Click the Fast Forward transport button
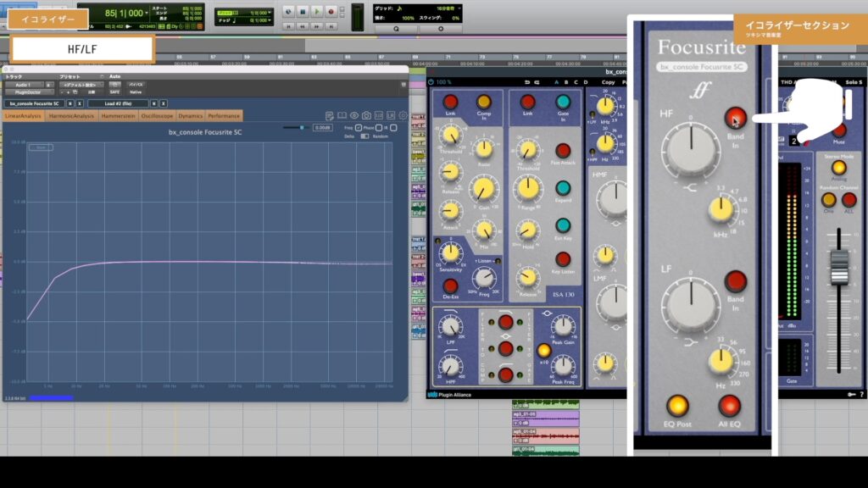This screenshot has width=868, height=488. click(x=317, y=26)
